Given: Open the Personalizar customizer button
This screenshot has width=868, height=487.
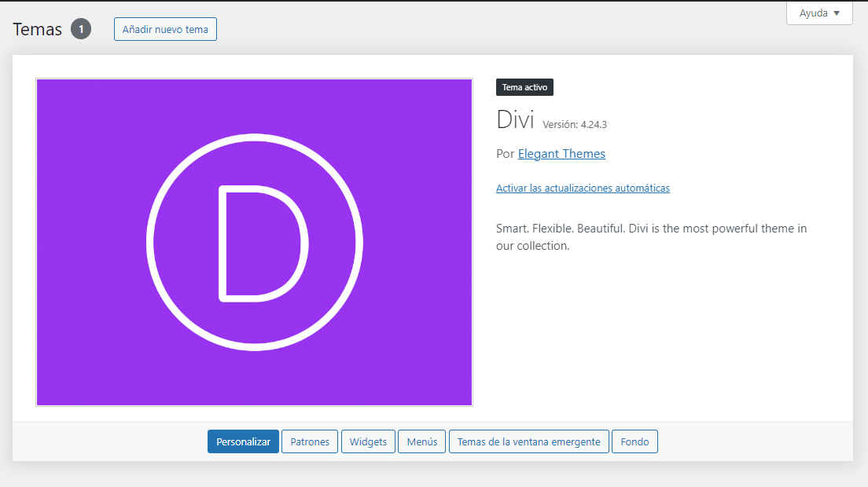Looking at the screenshot, I should [243, 441].
